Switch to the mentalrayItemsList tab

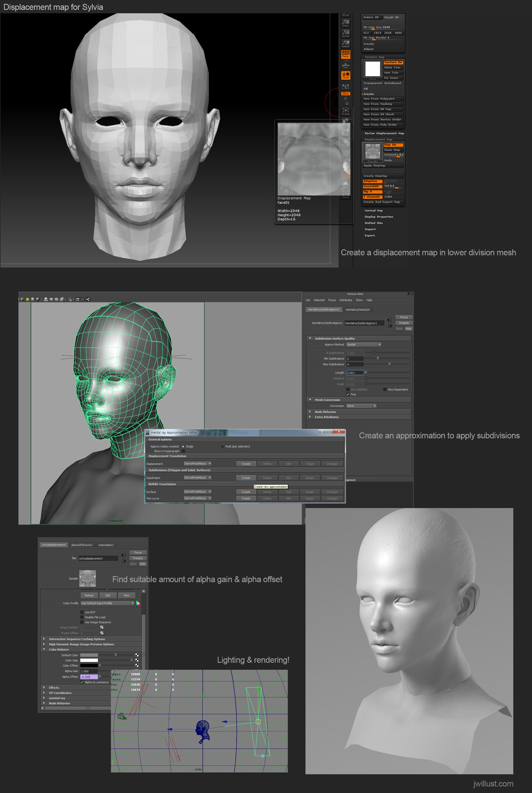pyautogui.click(x=357, y=309)
